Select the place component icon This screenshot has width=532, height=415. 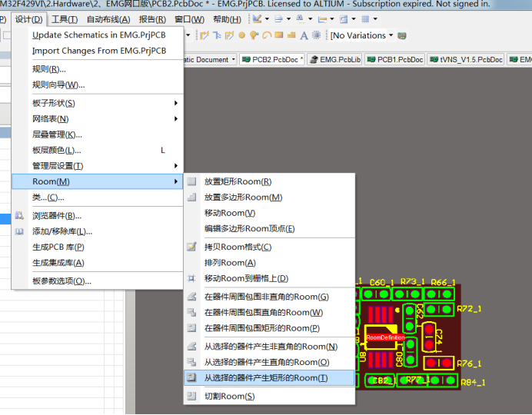(x=316, y=35)
